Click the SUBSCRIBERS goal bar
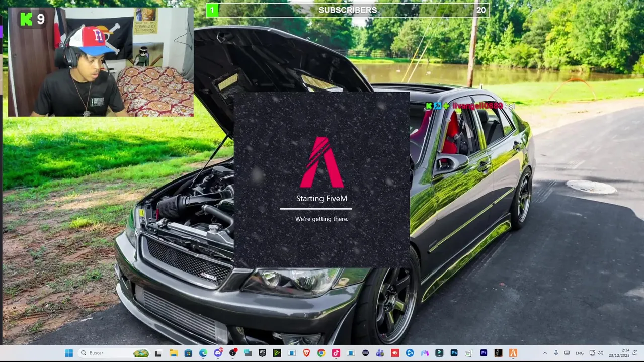 348,10
